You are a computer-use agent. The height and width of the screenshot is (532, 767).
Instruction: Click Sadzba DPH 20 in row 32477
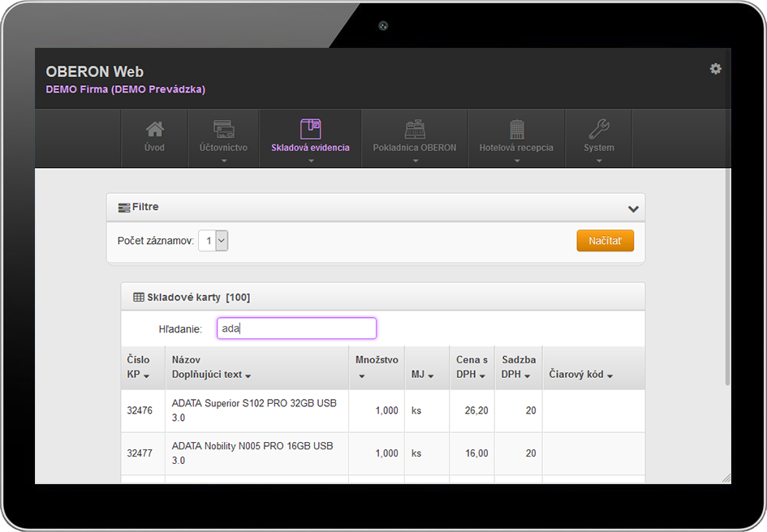click(531, 453)
